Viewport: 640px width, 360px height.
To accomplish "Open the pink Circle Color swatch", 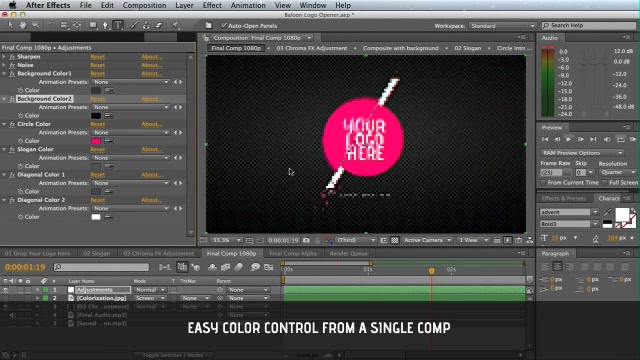I will 96,141.
